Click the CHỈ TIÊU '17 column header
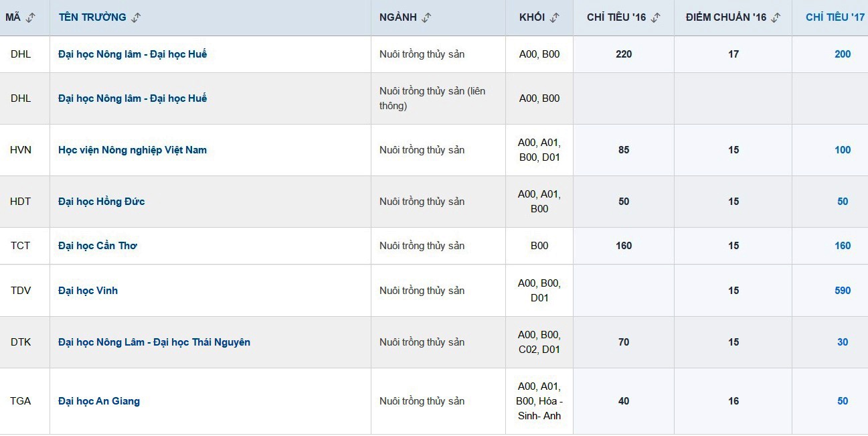The height and width of the screenshot is (436, 868). tap(835, 17)
